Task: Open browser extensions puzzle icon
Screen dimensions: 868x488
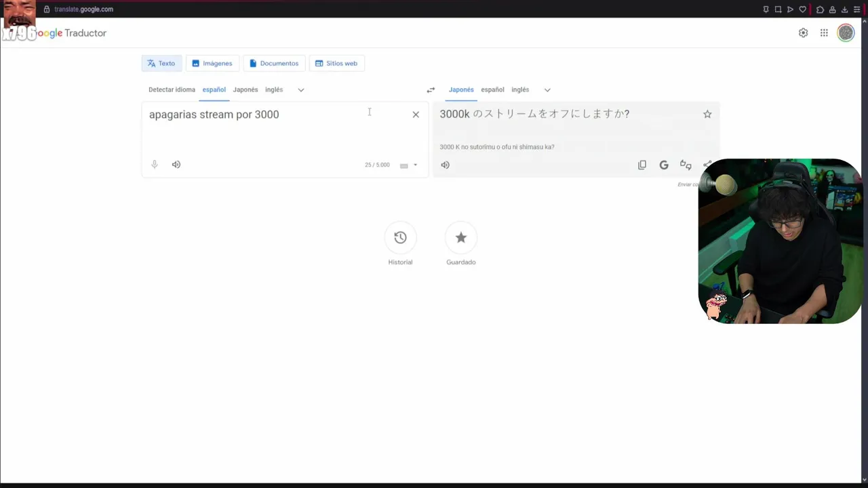Action: point(820,9)
